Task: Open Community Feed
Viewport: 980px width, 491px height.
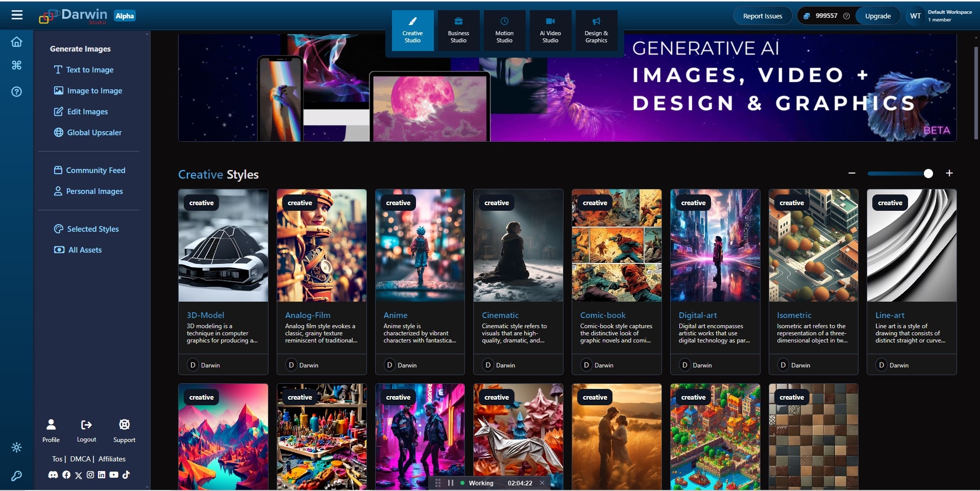Action: [x=89, y=170]
